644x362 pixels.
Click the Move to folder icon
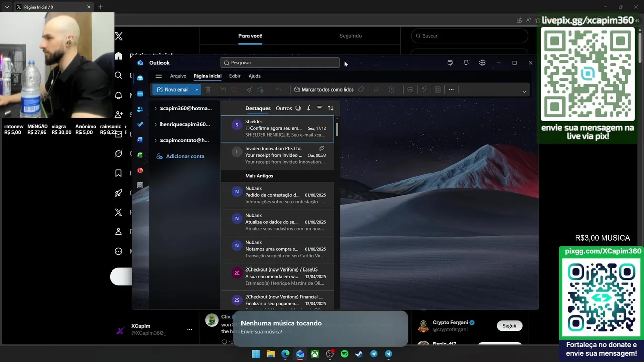point(260,89)
